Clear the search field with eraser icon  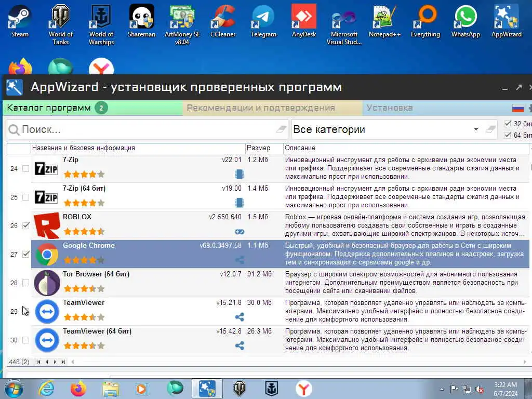tap(281, 129)
